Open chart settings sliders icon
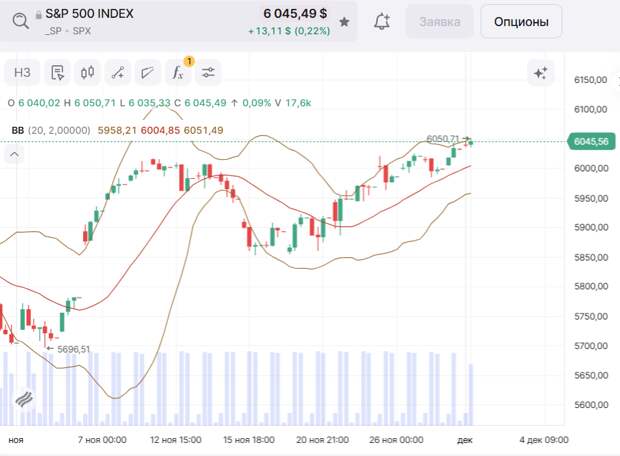Screen dimensions: 620x456 [208, 73]
